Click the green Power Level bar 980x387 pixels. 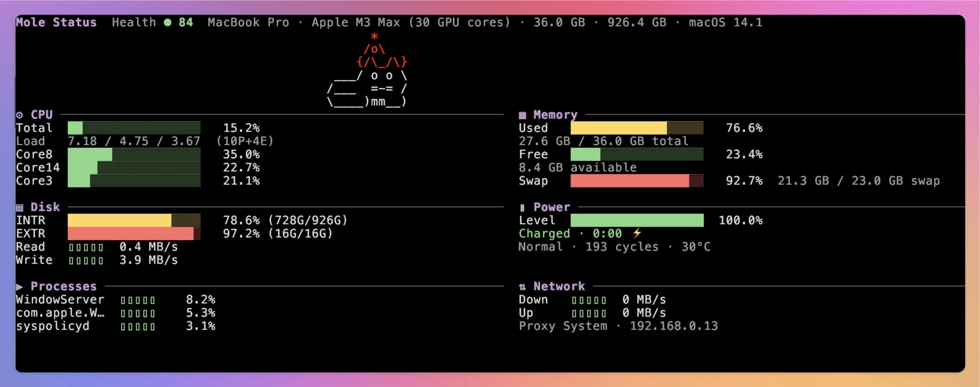(637, 221)
